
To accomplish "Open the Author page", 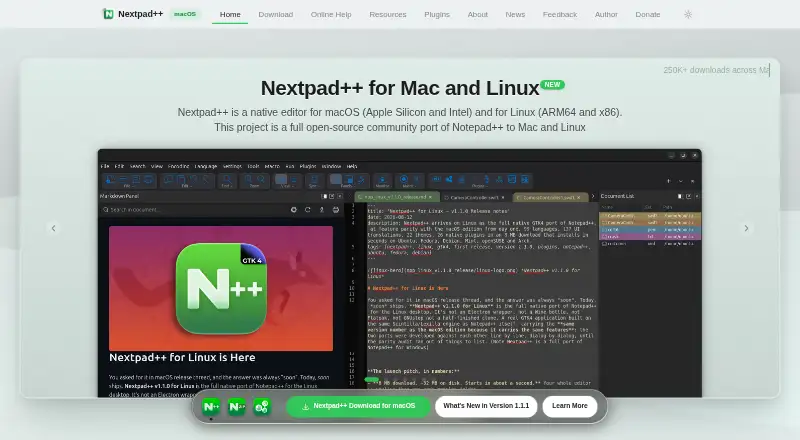I will pos(606,14).
